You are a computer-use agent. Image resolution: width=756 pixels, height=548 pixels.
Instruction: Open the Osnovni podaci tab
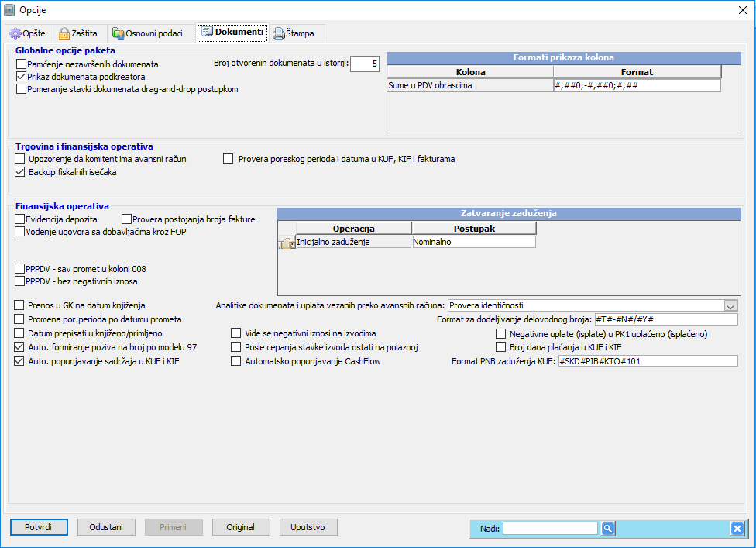[147, 33]
